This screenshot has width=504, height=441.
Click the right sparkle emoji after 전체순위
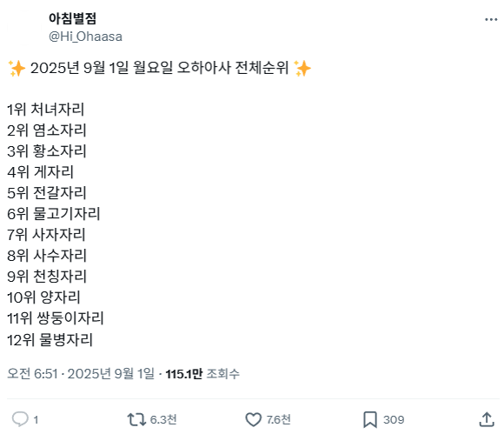tap(302, 68)
